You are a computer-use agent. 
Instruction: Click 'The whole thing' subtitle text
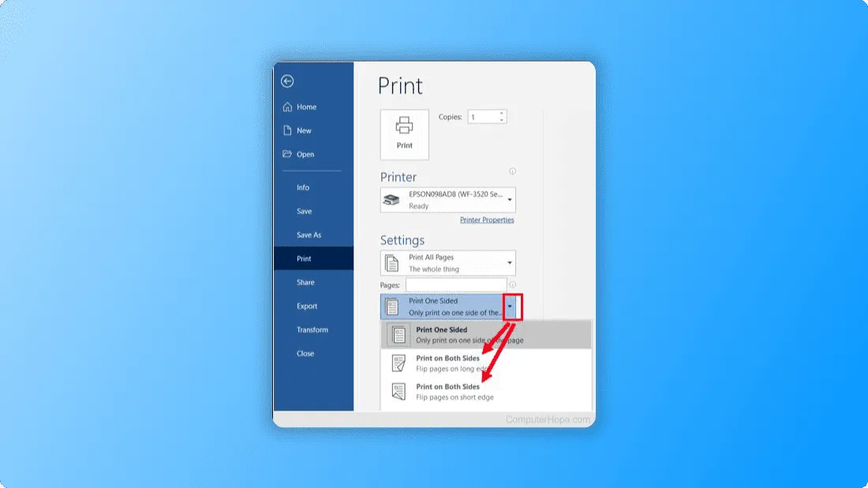[434, 269]
